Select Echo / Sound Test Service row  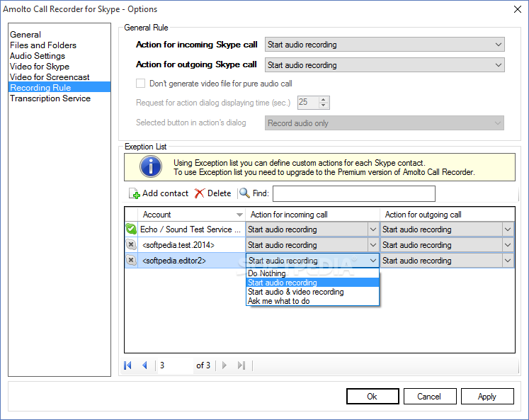[191, 229]
